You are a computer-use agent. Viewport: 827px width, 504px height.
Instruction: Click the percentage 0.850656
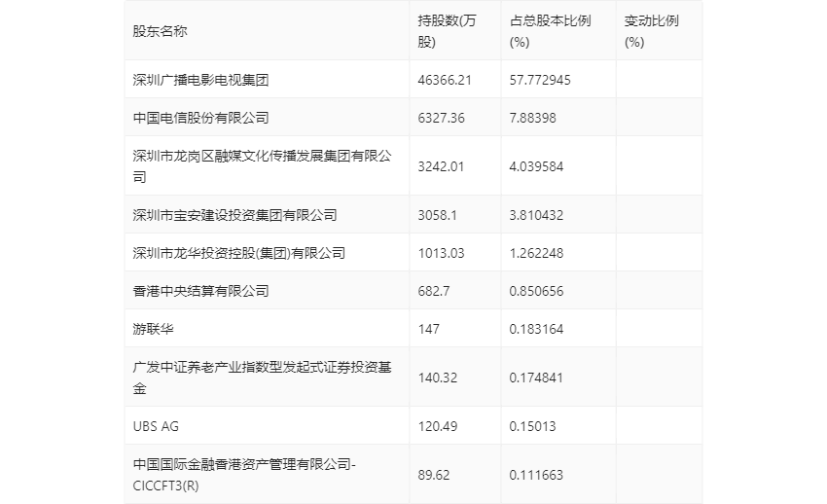536,291
